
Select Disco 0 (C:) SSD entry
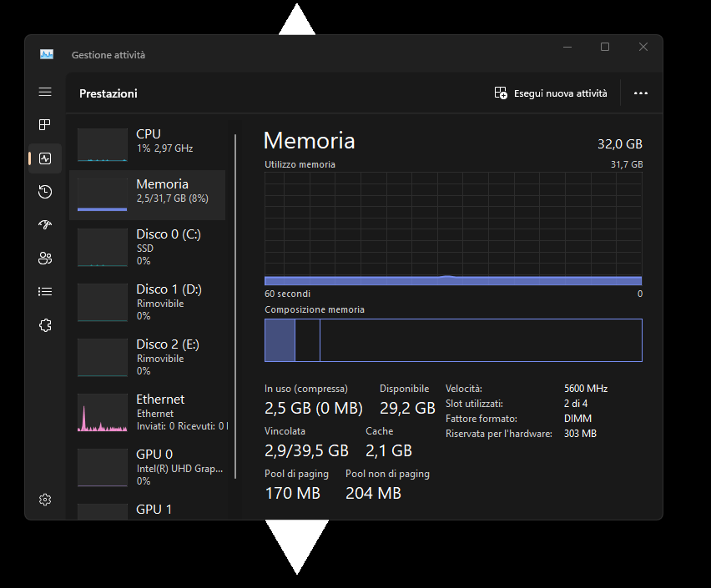click(x=148, y=247)
